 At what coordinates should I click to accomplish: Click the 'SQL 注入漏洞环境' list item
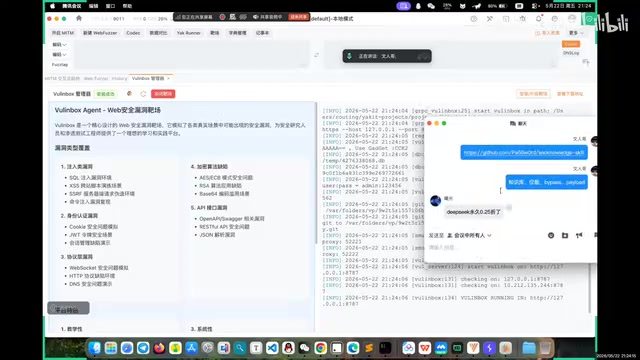(x=90, y=178)
